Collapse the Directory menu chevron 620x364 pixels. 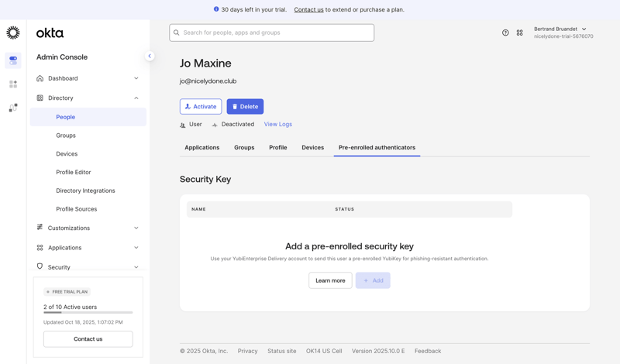[x=136, y=98]
